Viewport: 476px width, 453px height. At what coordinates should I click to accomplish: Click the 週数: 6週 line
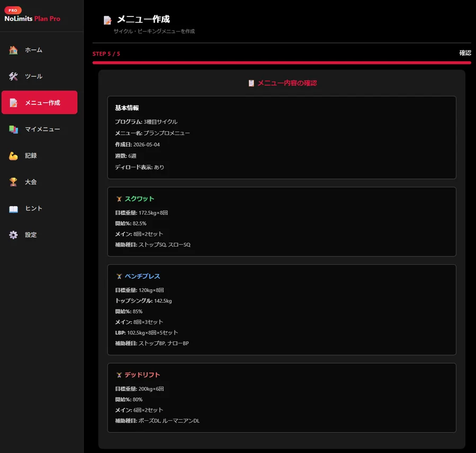125,156
